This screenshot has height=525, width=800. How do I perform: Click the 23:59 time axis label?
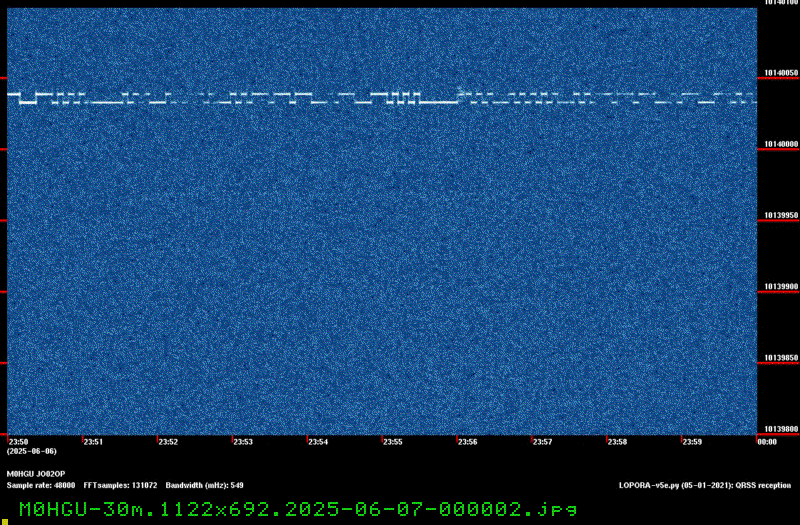coord(692,442)
